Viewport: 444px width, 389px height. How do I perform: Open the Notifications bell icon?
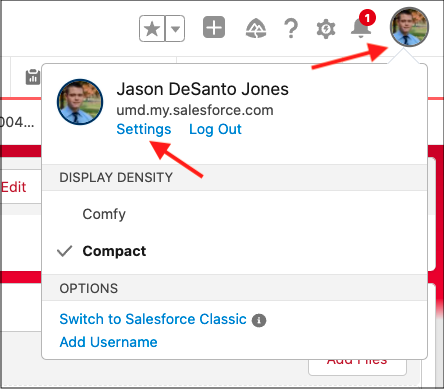coord(362,25)
